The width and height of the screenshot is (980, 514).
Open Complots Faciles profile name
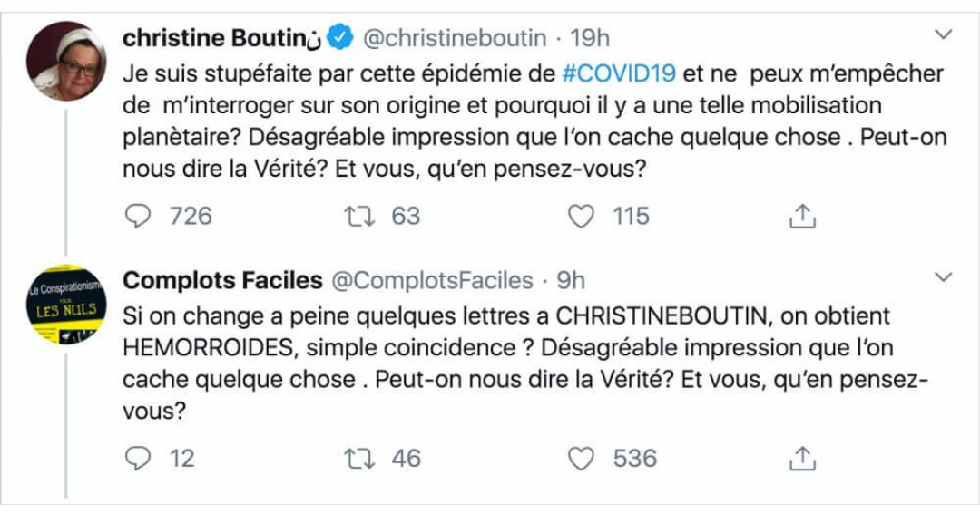(x=222, y=280)
